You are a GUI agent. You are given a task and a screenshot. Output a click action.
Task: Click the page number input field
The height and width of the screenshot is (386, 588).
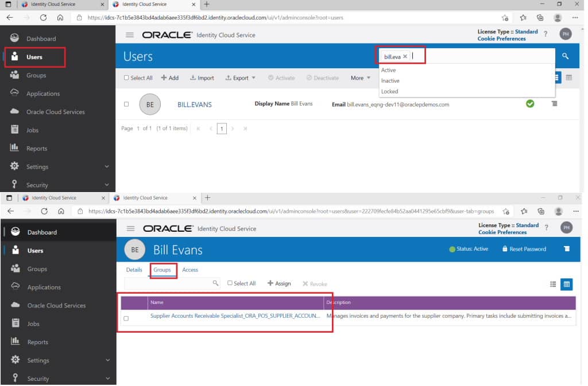(x=222, y=128)
